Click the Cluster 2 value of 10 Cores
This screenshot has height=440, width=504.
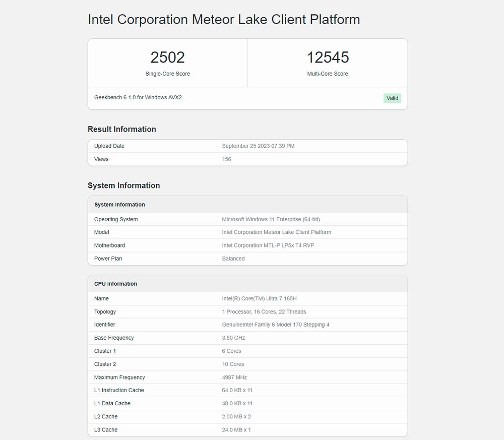click(x=233, y=364)
